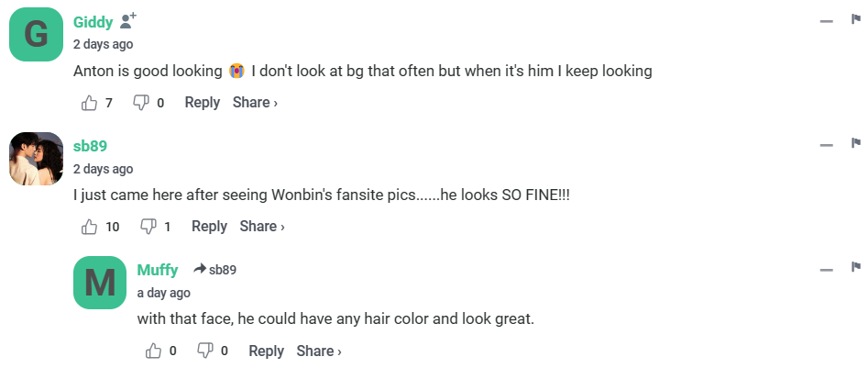
Task: Open Share menu on Muffy's reply
Action: pyautogui.click(x=319, y=351)
